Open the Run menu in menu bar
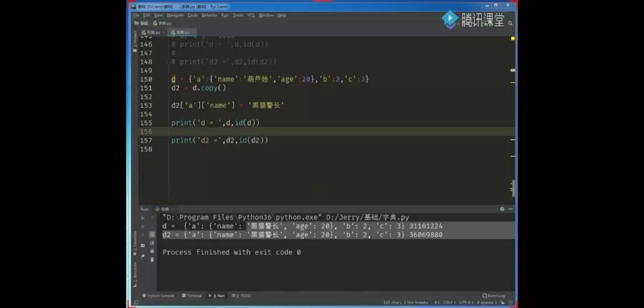This screenshot has height=308, width=644. tap(225, 15)
